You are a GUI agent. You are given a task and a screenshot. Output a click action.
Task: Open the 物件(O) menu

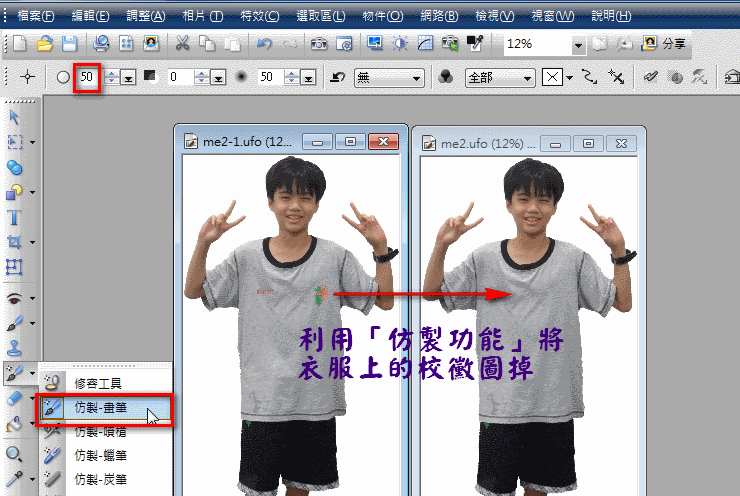(x=382, y=16)
